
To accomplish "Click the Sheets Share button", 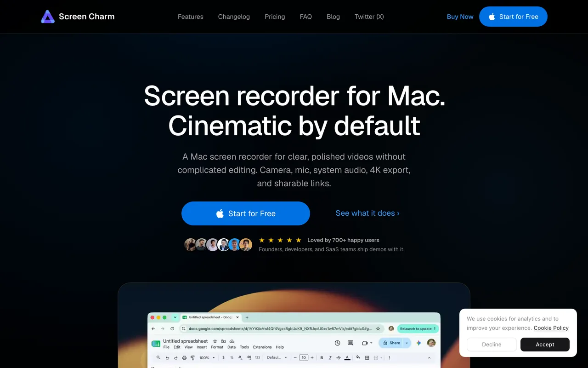I will (x=391, y=343).
